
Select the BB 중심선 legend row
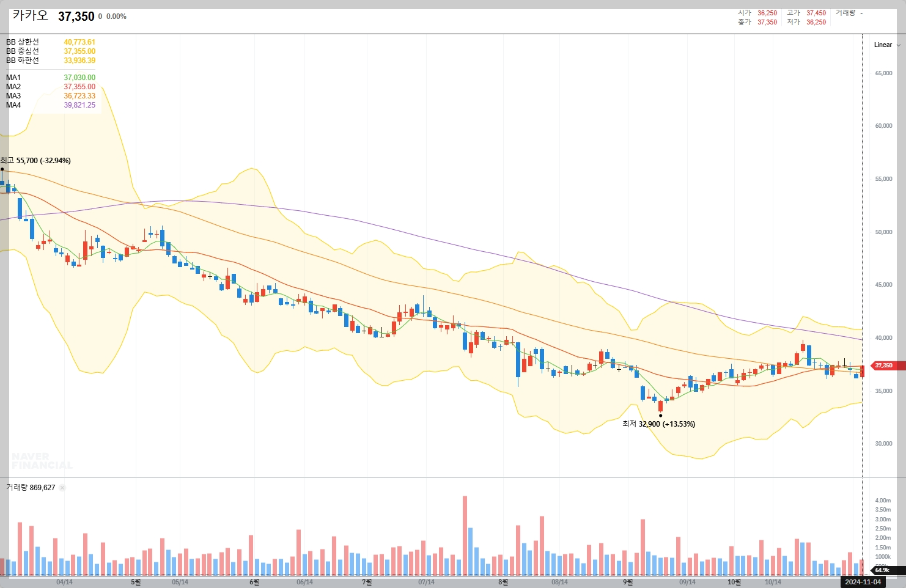pos(51,51)
